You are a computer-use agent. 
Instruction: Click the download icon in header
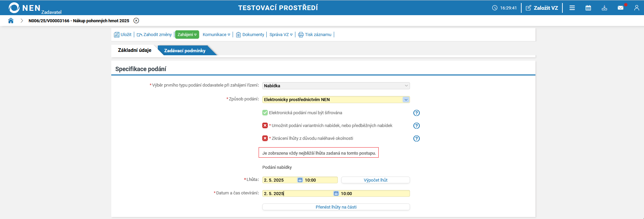pyautogui.click(x=605, y=8)
